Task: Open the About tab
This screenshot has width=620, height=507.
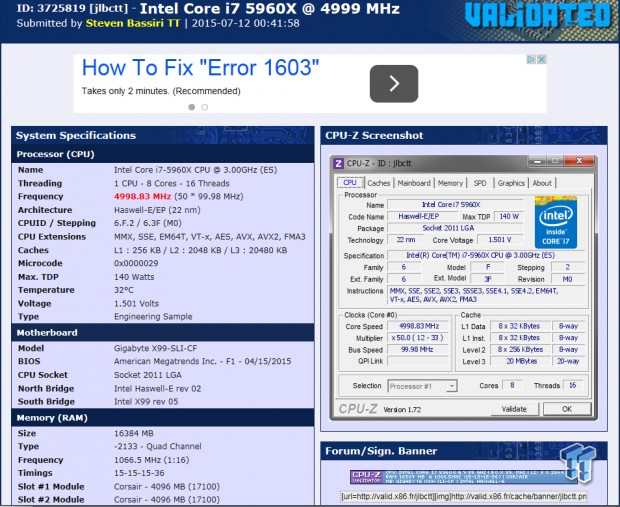Action: click(x=542, y=183)
